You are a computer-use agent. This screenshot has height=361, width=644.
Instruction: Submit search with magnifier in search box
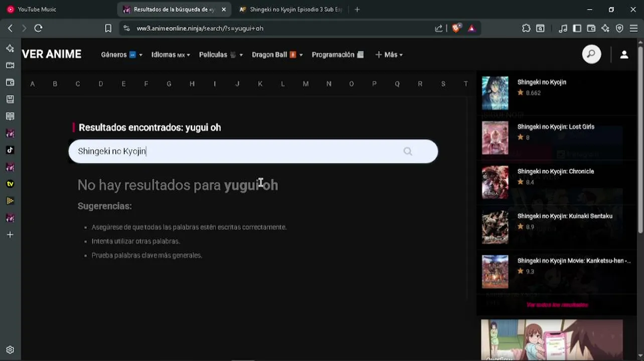[x=408, y=151]
